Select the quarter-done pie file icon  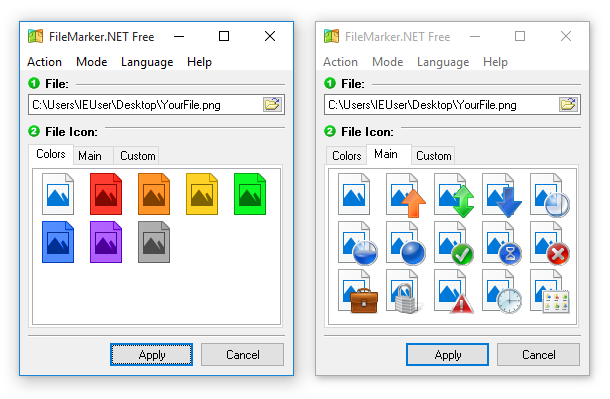550,194
